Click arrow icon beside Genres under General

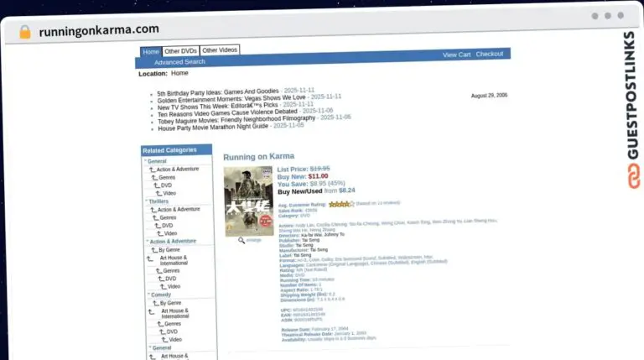tap(154, 178)
